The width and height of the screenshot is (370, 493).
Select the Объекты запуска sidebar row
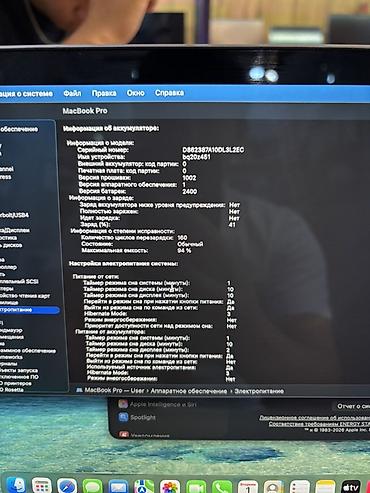(x=19, y=370)
